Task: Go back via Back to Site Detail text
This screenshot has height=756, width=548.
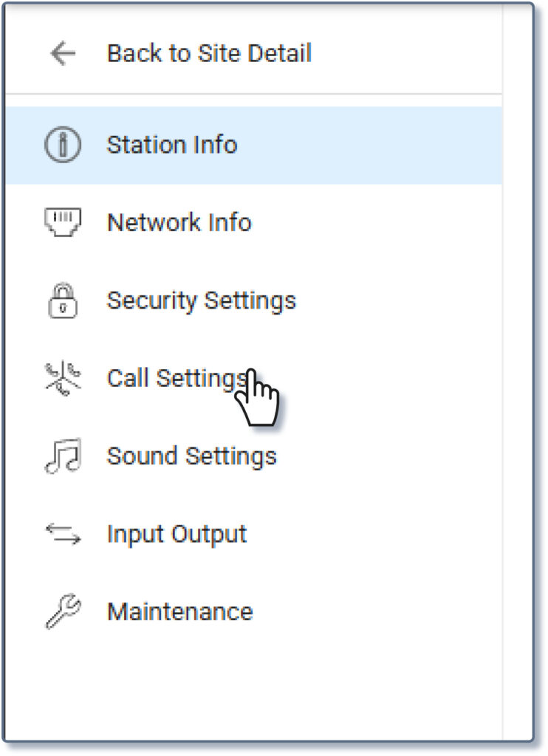Action: (x=209, y=54)
